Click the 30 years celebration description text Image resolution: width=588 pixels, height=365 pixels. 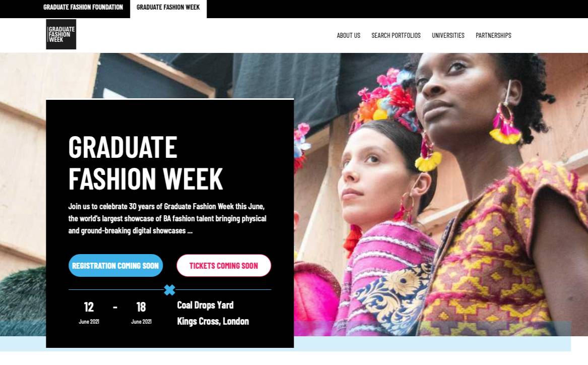click(167, 218)
